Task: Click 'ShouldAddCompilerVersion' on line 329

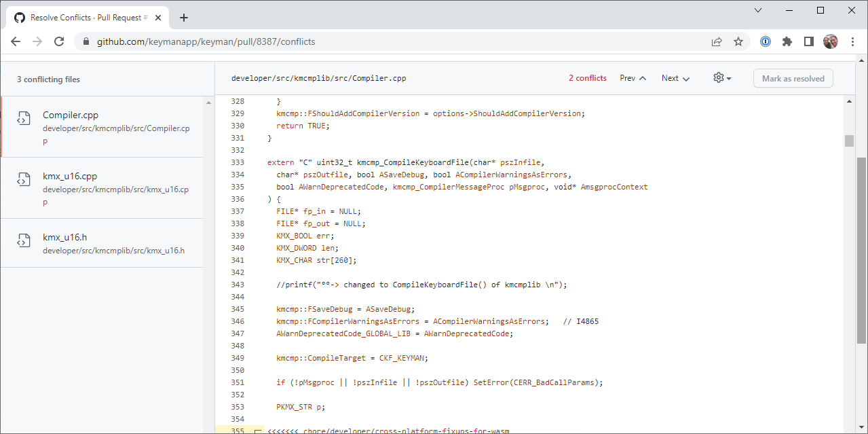Action: (528, 113)
